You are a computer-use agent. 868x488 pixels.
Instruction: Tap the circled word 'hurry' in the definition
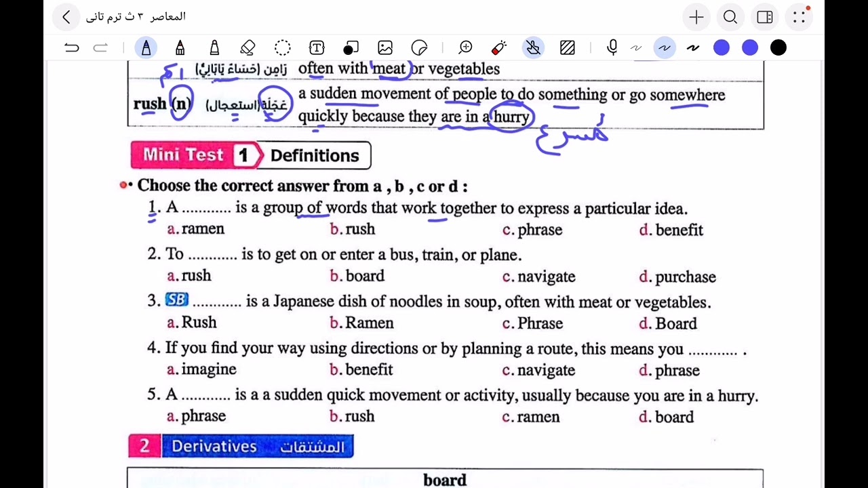(x=511, y=117)
